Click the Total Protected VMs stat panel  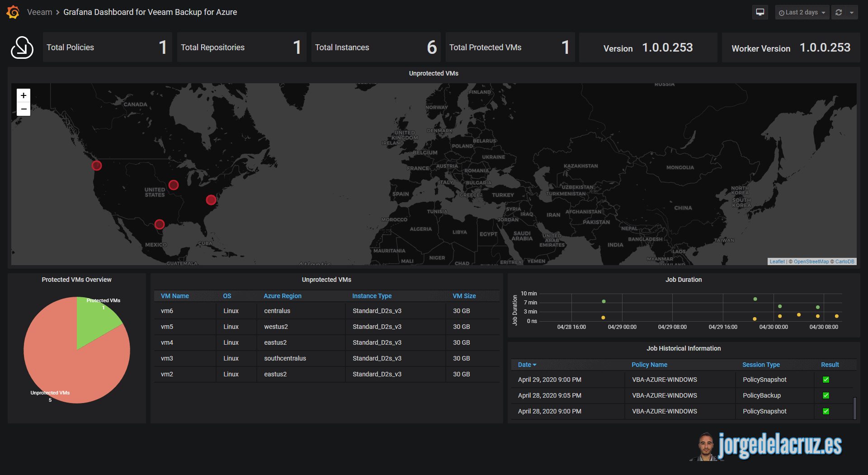click(510, 47)
